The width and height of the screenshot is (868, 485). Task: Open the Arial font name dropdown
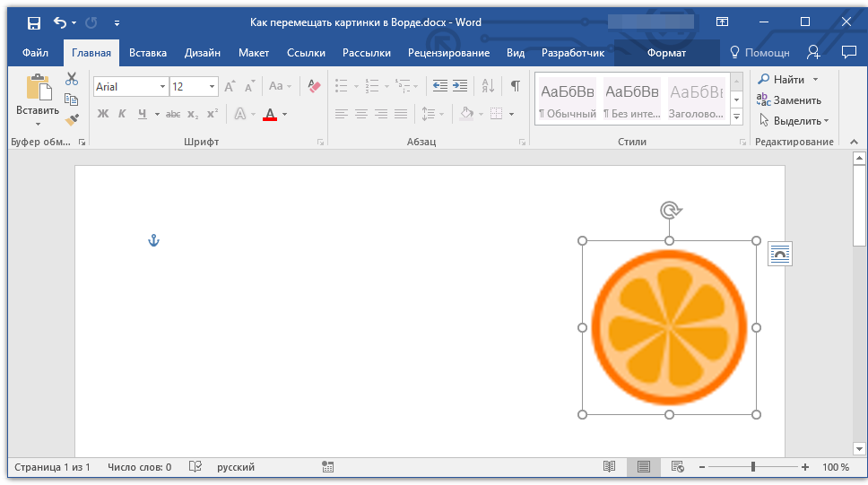(162, 86)
